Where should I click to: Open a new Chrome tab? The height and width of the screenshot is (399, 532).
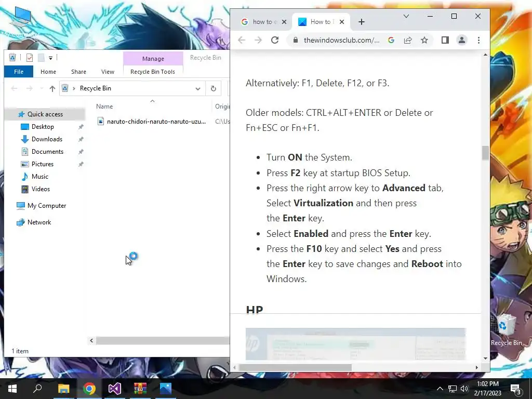(362, 22)
